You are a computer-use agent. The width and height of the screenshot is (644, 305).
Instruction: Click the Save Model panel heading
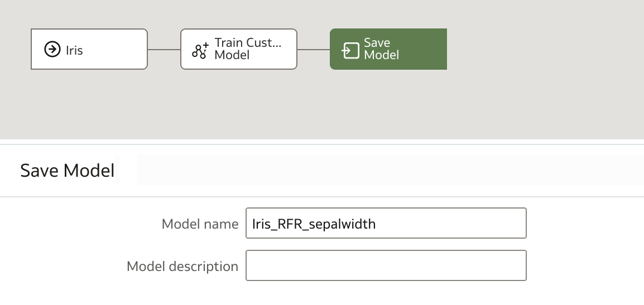pyautogui.click(x=68, y=171)
